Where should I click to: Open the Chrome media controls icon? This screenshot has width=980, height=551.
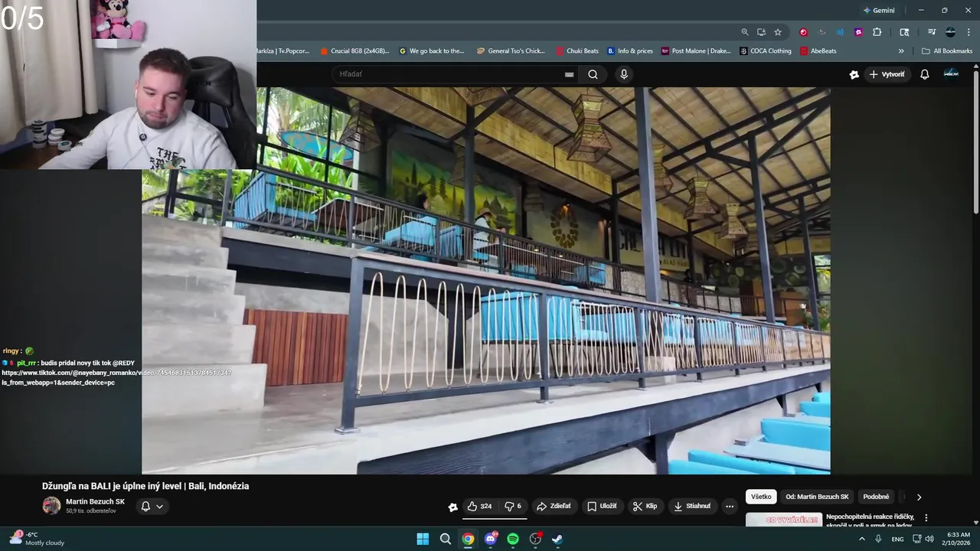point(932,32)
